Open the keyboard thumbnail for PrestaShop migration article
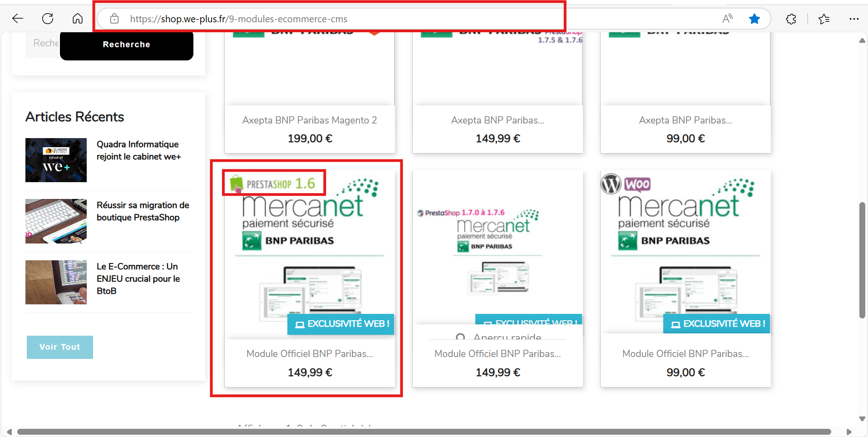The width and height of the screenshot is (868, 437). point(56,221)
